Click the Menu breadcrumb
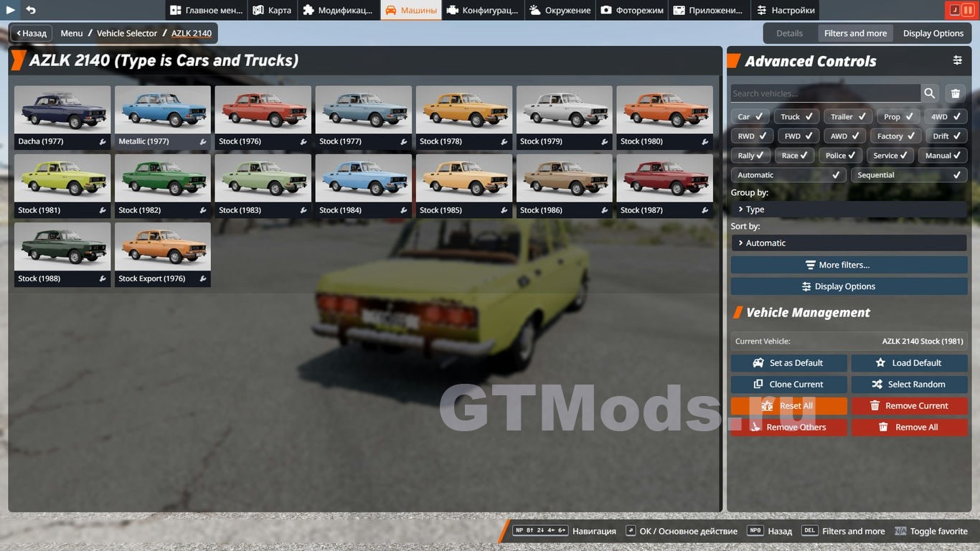 [72, 33]
